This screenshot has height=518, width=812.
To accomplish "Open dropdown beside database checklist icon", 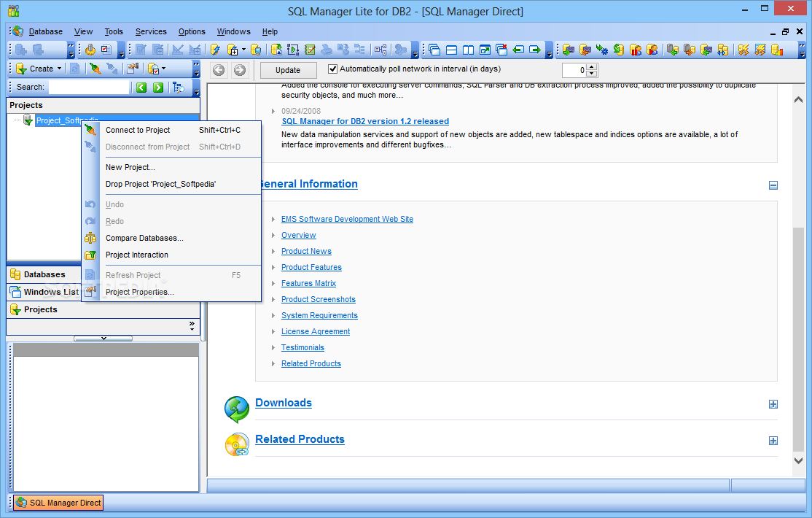I will click(x=164, y=69).
